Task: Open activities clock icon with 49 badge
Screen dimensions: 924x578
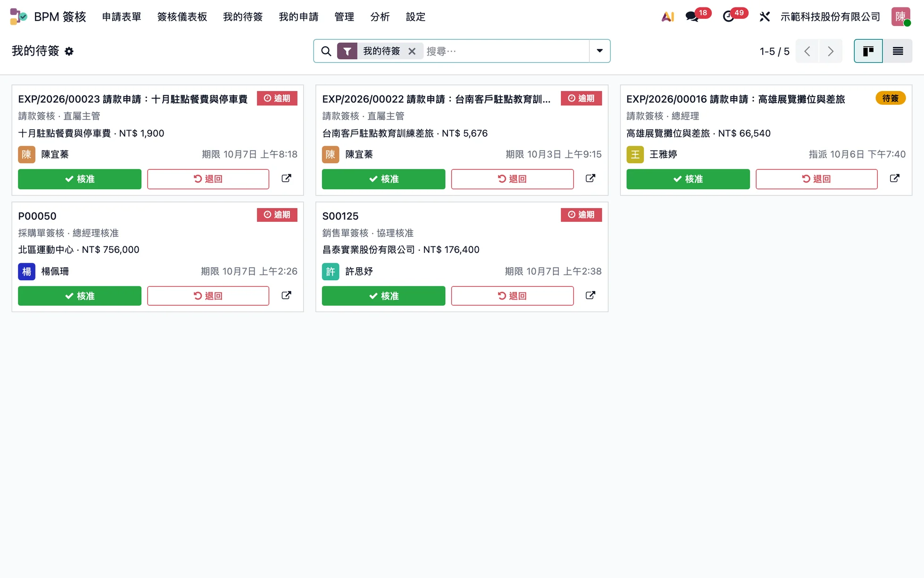Action: [728, 17]
